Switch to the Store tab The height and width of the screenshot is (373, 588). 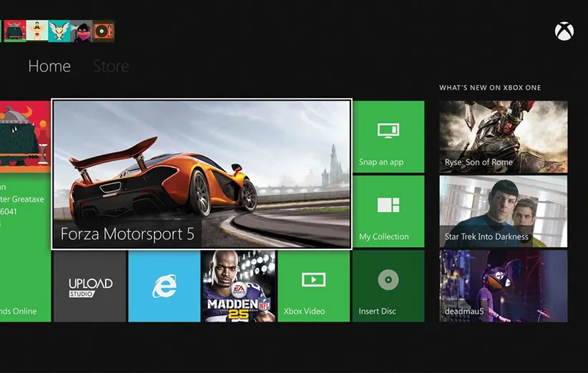click(x=111, y=66)
